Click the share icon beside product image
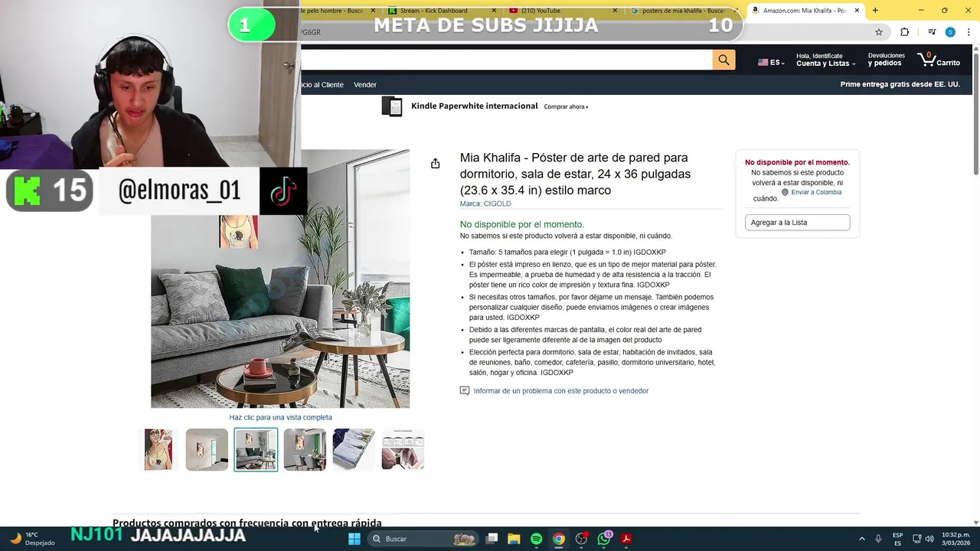Screen dimensions: 980x551 click(x=435, y=163)
